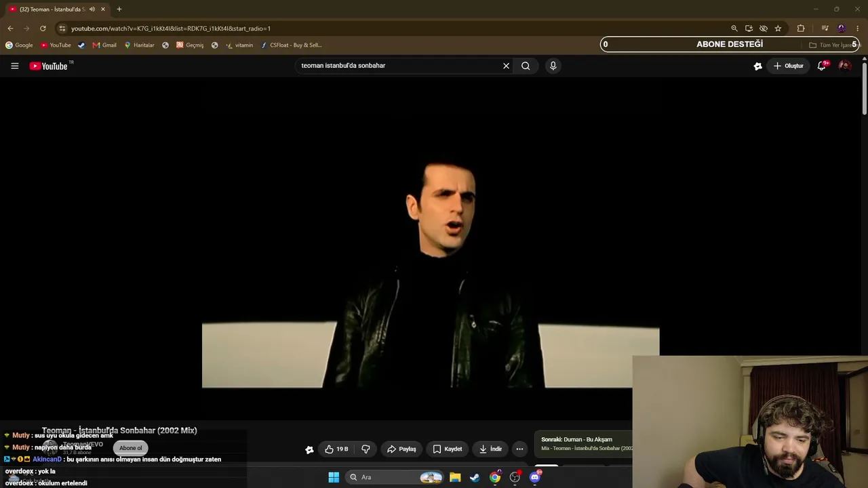Mute the tab's audio speaker icon
The width and height of the screenshot is (868, 488).
[x=92, y=9]
